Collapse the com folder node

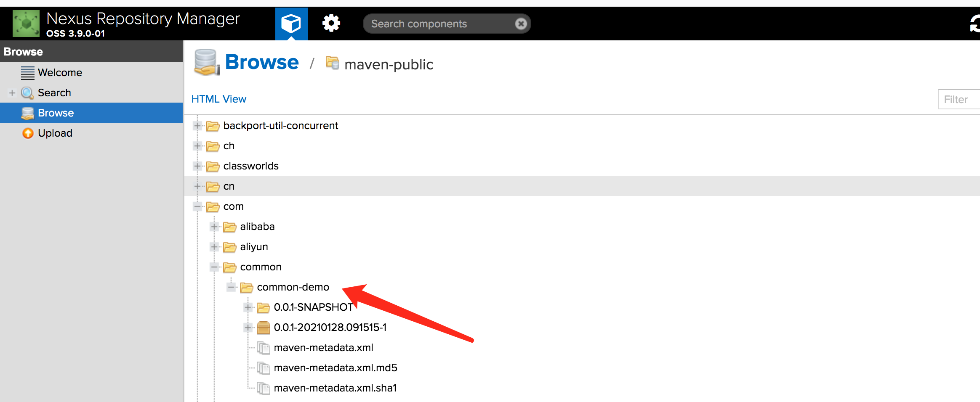(x=197, y=206)
